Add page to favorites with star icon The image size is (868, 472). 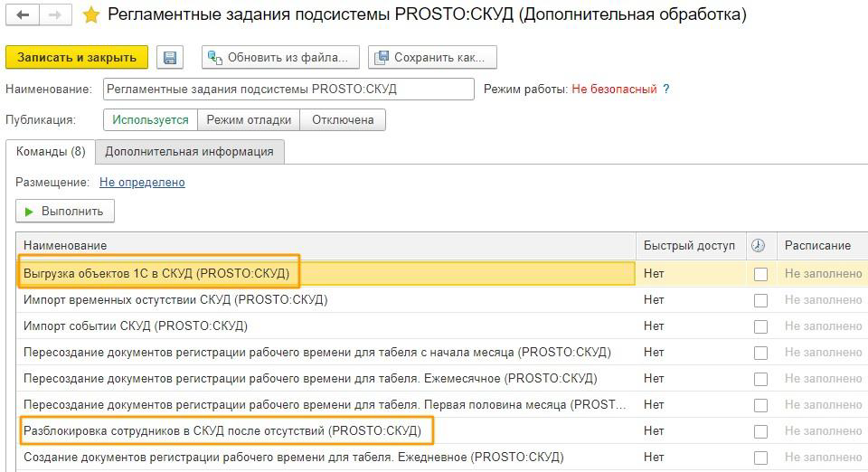tap(90, 15)
